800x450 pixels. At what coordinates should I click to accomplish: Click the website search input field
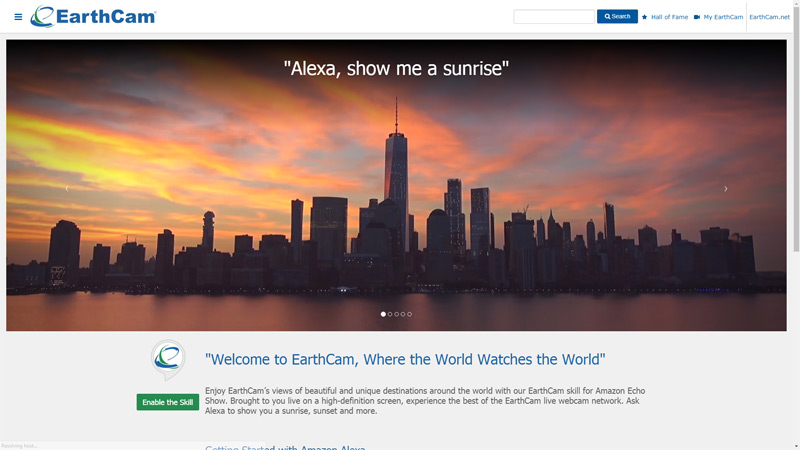point(554,16)
